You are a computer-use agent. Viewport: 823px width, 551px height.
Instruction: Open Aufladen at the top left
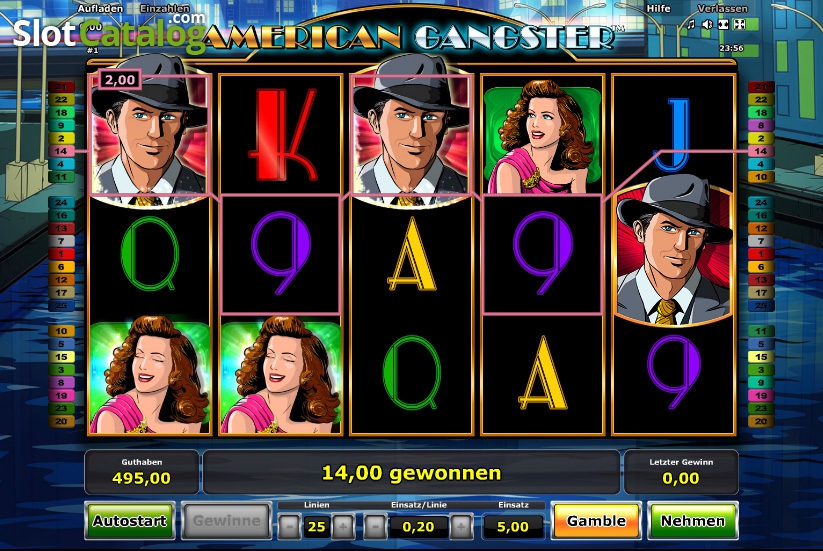(100, 8)
